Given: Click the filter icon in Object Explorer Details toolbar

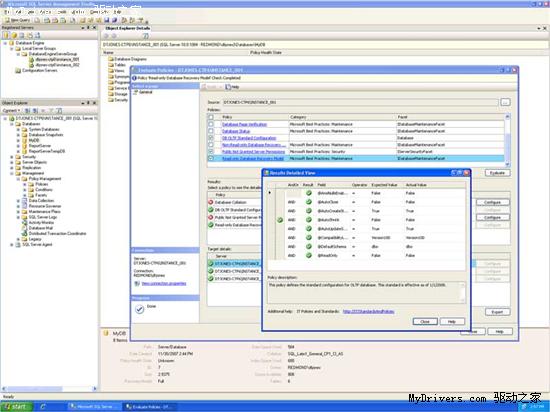Looking at the screenshot, I should [x=146, y=36].
